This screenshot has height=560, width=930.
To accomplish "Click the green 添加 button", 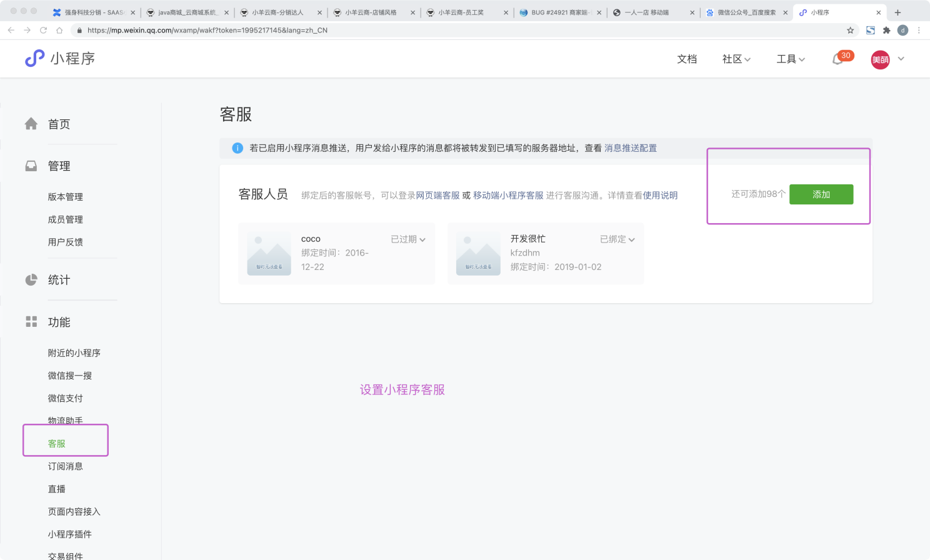I will point(821,194).
